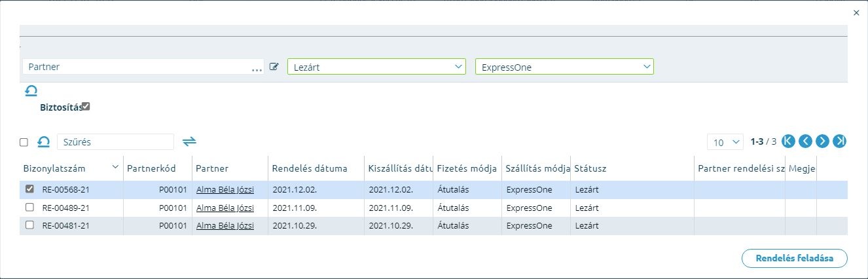Tick the select-all checkbox above table
868x279 pixels.
click(24, 142)
